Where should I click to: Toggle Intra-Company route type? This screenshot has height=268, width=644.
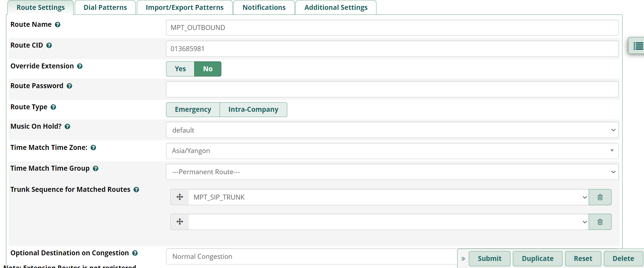[253, 110]
